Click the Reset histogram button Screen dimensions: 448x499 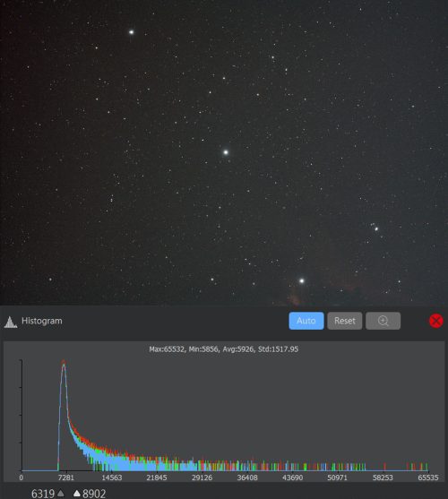coord(345,321)
